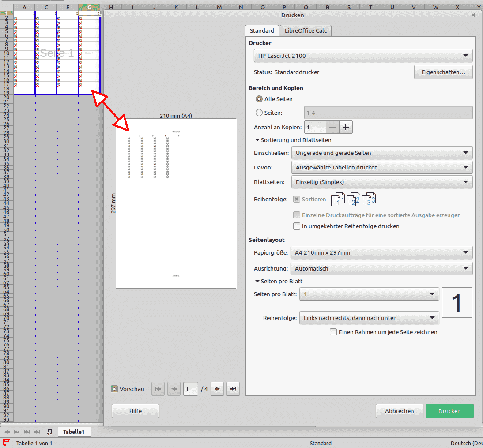Image resolution: width=483 pixels, height=448 pixels.
Task: Click the print preview page thumbnail
Action: 176,203
